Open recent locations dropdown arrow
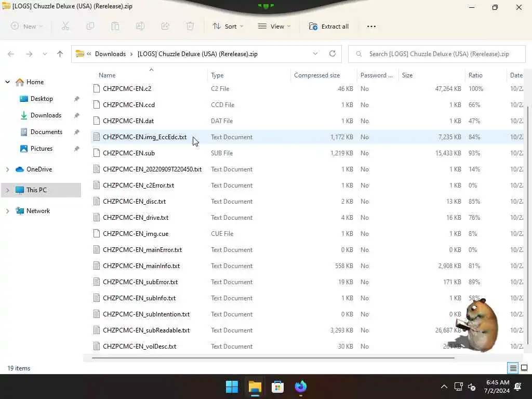Image resolution: width=532 pixels, height=399 pixels. pyautogui.click(x=45, y=54)
